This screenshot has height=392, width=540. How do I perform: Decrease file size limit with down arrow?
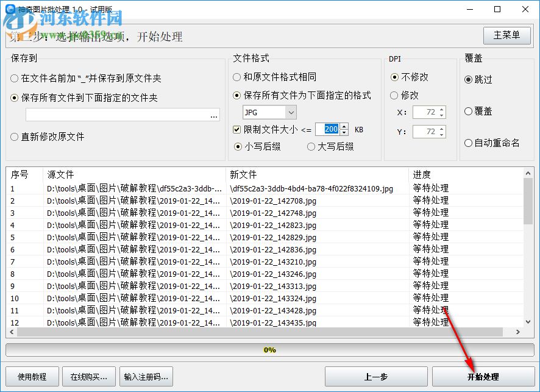point(344,132)
